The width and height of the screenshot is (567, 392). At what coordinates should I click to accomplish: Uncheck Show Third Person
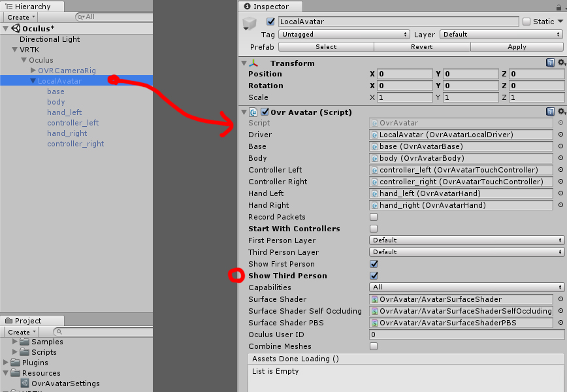(374, 276)
